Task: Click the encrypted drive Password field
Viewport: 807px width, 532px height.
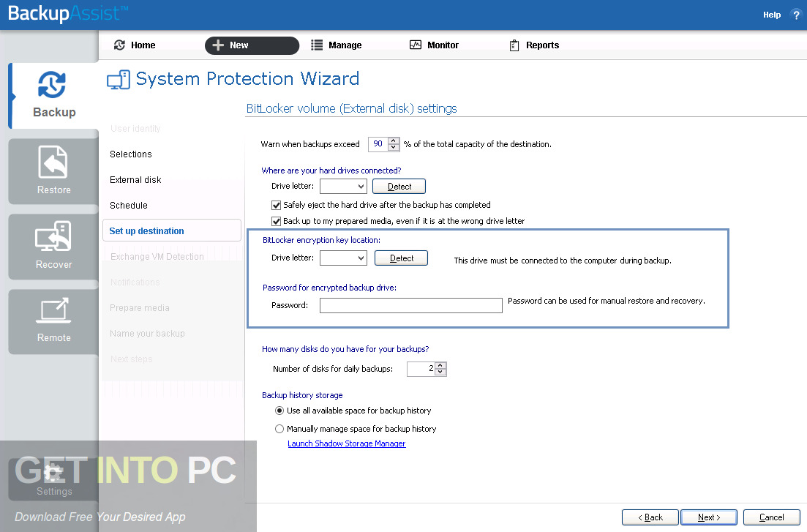Action: click(410, 305)
